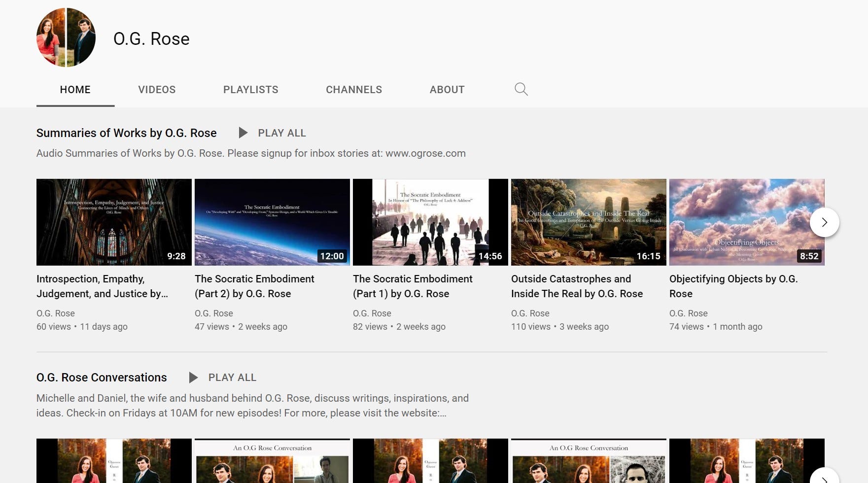Open fifth Conversations row video thumbnail

tap(747, 461)
